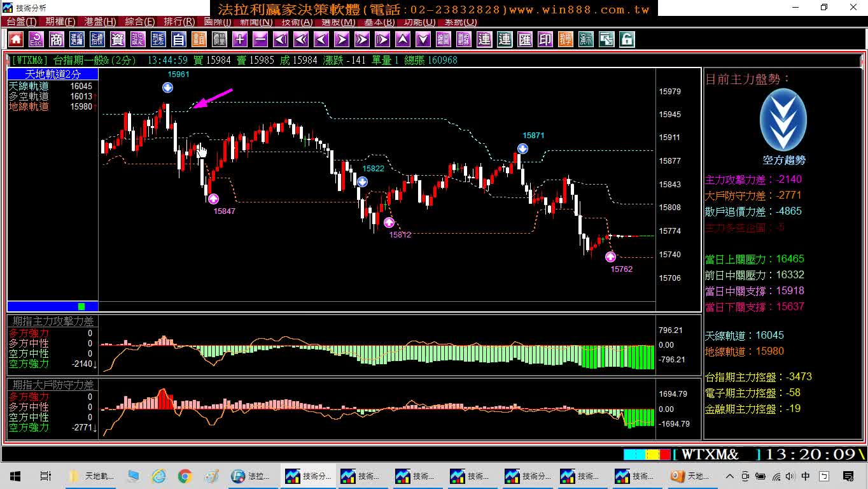Open the notification center icon
Viewport: 868px width, 489px height.
pos(848,476)
